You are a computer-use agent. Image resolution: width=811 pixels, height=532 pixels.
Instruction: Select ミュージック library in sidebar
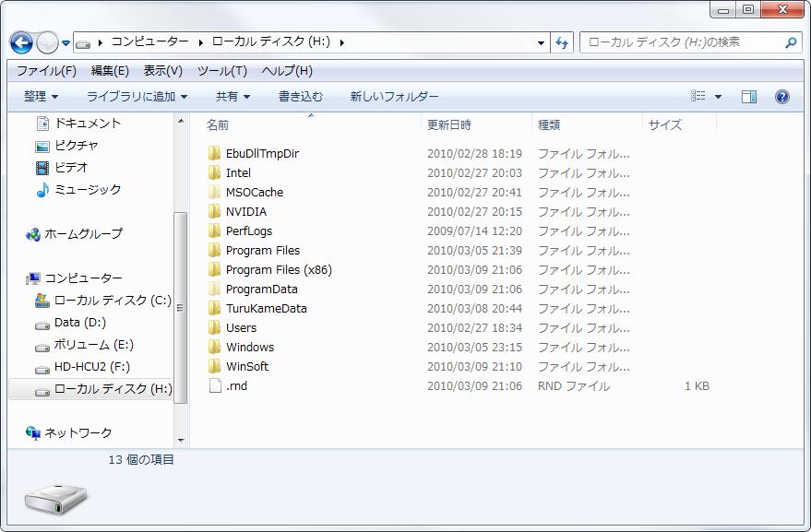click(x=87, y=190)
